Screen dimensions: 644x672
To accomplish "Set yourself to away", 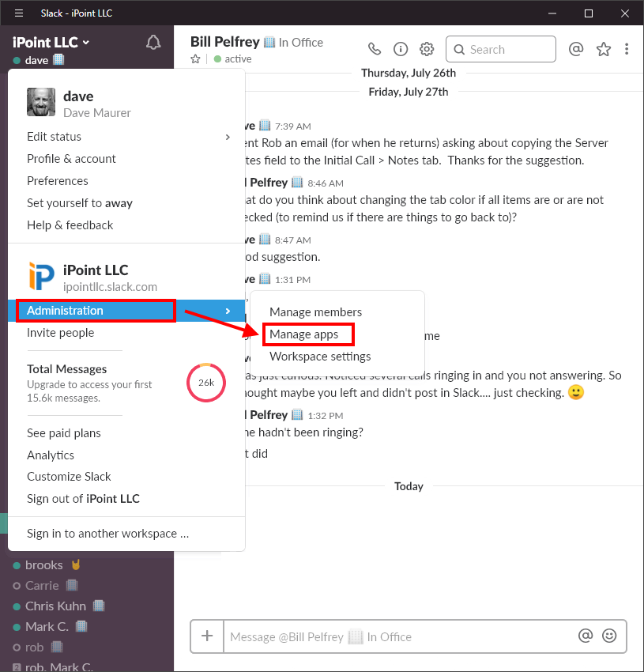I will click(80, 202).
